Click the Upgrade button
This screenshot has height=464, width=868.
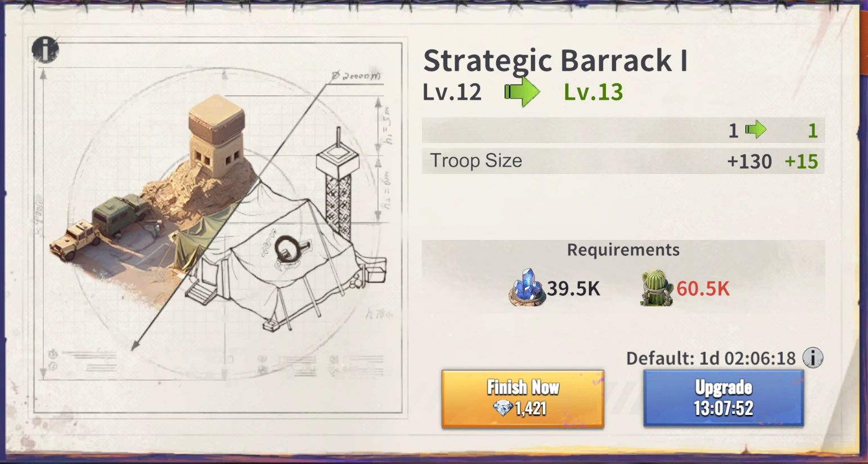[723, 398]
